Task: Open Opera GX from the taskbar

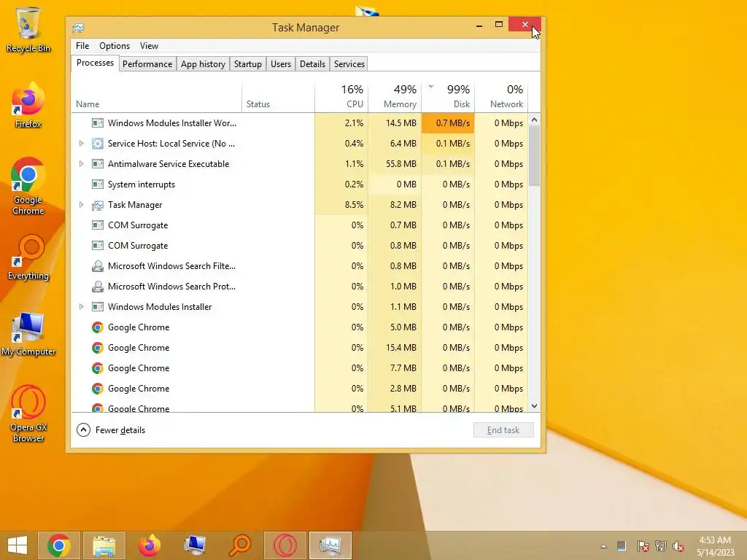Action: click(285, 545)
